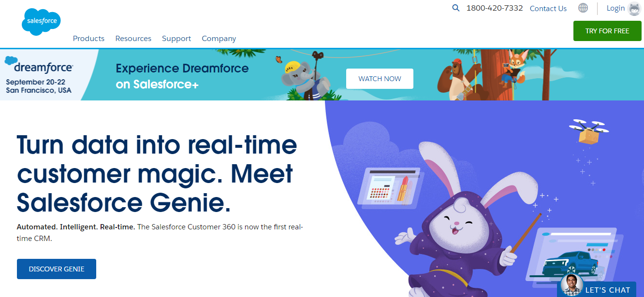Screen dimensions: 644x297
Task: Click the Salesforce cloud logo
Action: [41, 21]
